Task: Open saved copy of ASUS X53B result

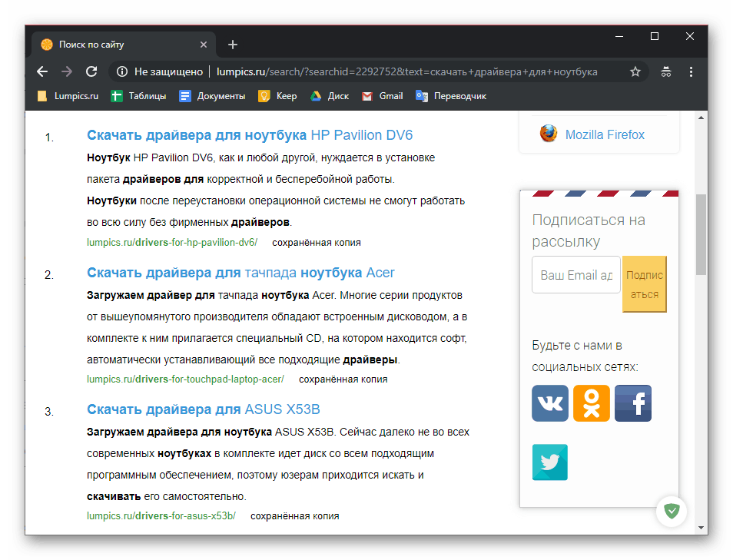Action: point(295,516)
